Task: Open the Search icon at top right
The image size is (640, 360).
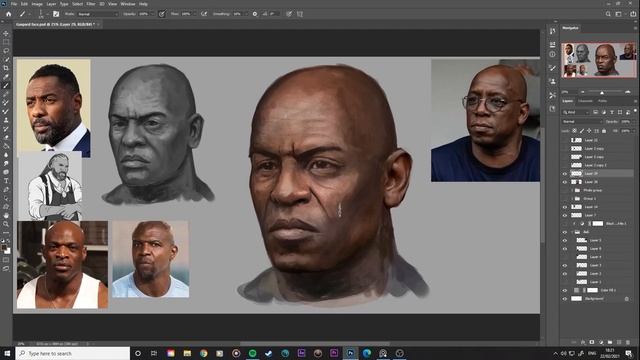Action: [x=608, y=14]
